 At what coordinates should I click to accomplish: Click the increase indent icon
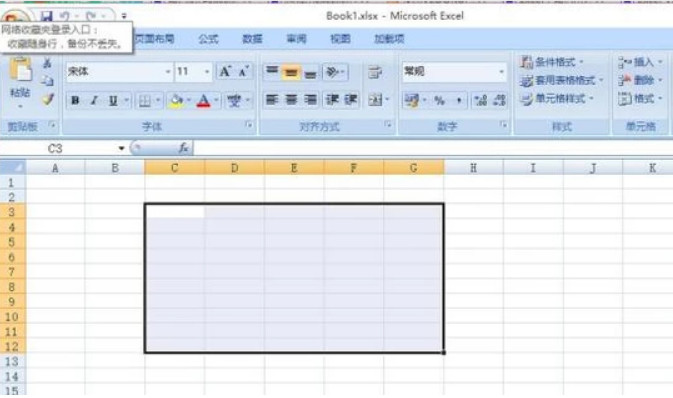point(351,100)
